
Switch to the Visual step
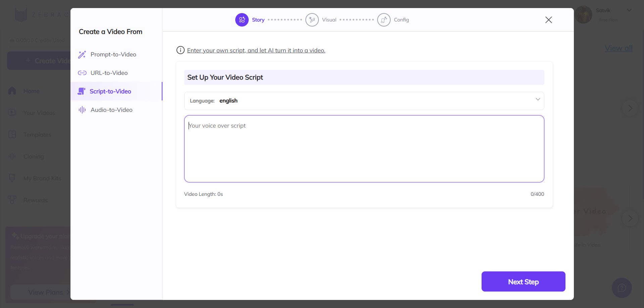312,19
